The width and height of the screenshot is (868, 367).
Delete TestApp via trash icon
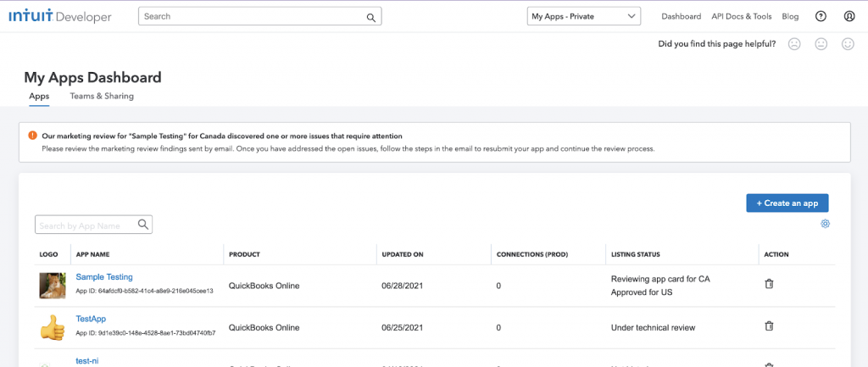769,326
